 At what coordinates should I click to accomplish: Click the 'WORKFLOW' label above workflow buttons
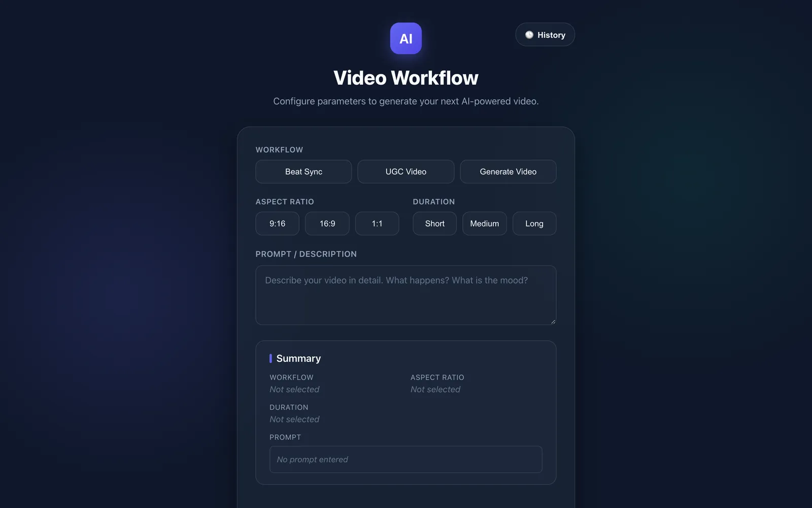(x=279, y=150)
